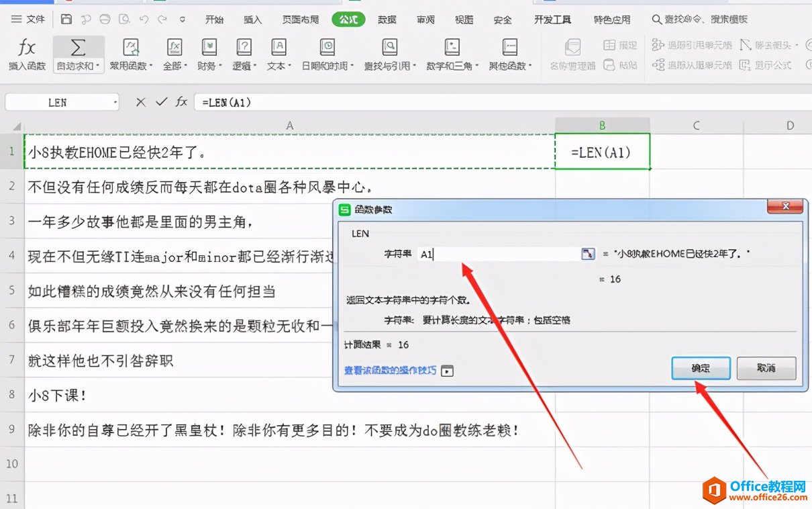Switch to the 安全 tab
This screenshot has height=509, width=812.
[x=503, y=19]
